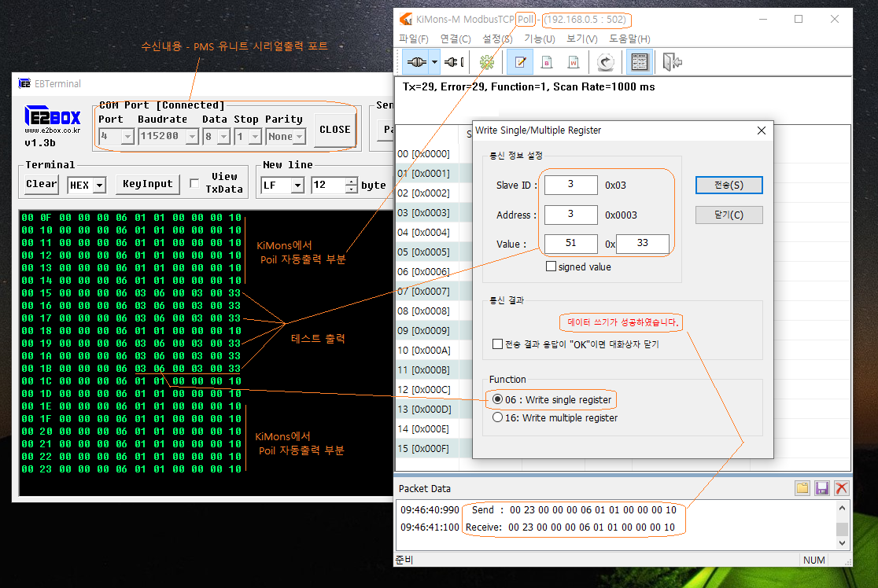The image size is (878, 588).
Task: Select 16: Write multiple register option
Action: click(497, 418)
